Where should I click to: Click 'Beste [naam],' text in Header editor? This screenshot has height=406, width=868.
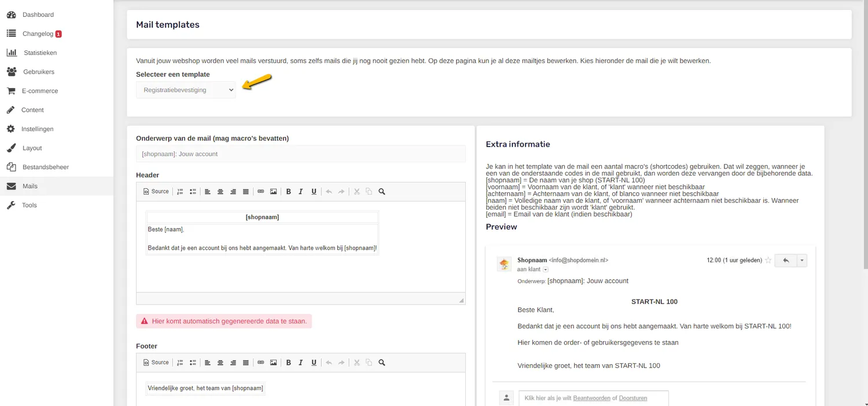click(x=166, y=229)
